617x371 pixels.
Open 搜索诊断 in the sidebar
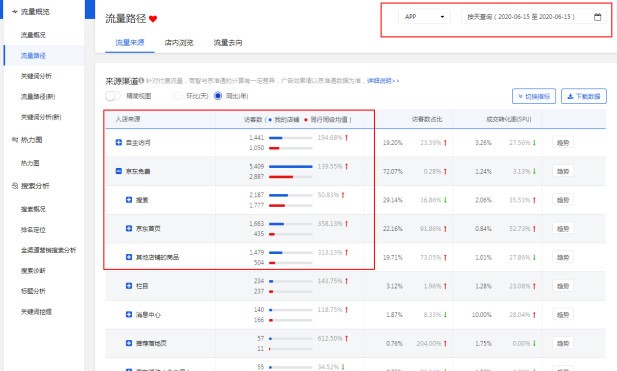33,270
